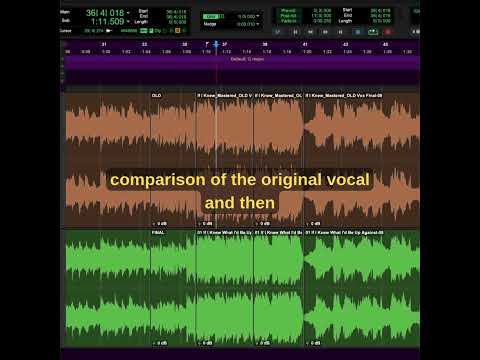The width and height of the screenshot is (480, 360).
Task: Click the Return to Zero transport button
Action: [x=295, y=32]
